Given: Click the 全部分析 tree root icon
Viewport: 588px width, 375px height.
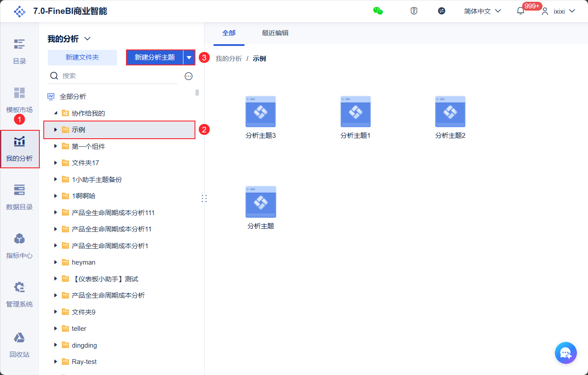Looking at the screenshot, I should coord(51,96).
